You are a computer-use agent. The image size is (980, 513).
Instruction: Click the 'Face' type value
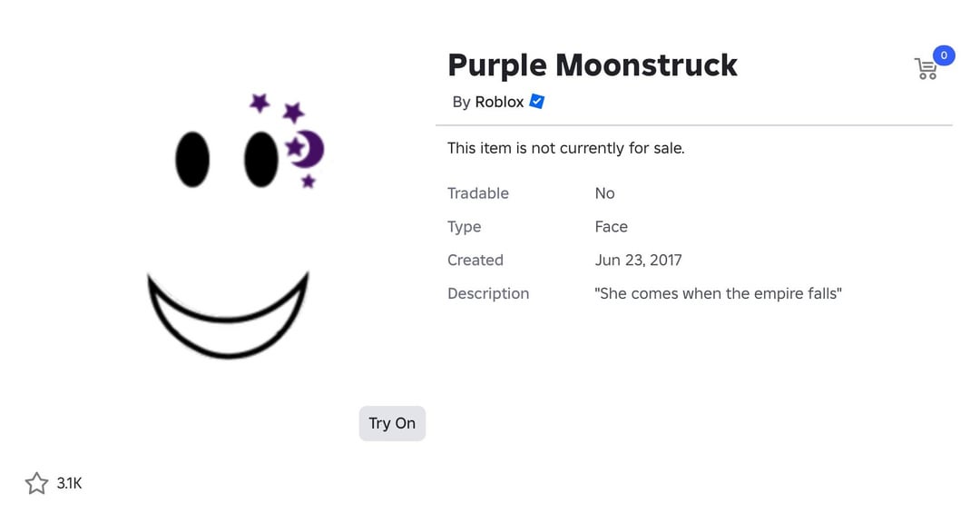[612, 227]
